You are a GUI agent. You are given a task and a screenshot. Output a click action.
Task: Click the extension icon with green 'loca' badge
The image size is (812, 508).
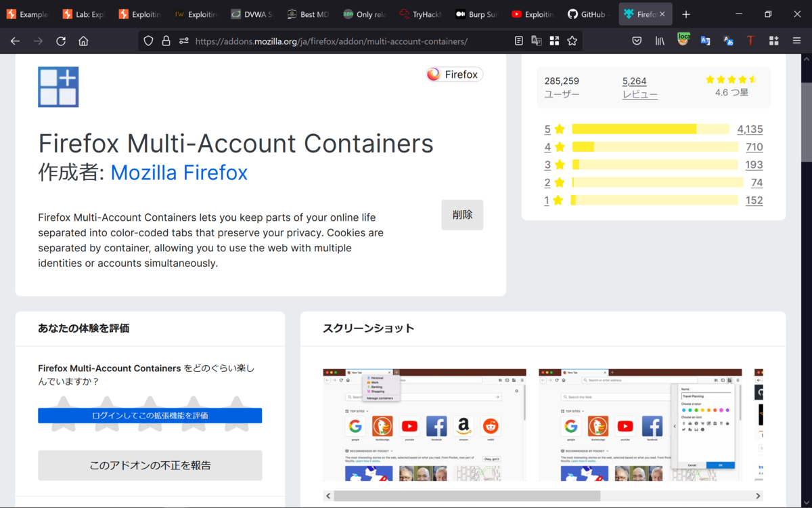click(x=683, y=39)
